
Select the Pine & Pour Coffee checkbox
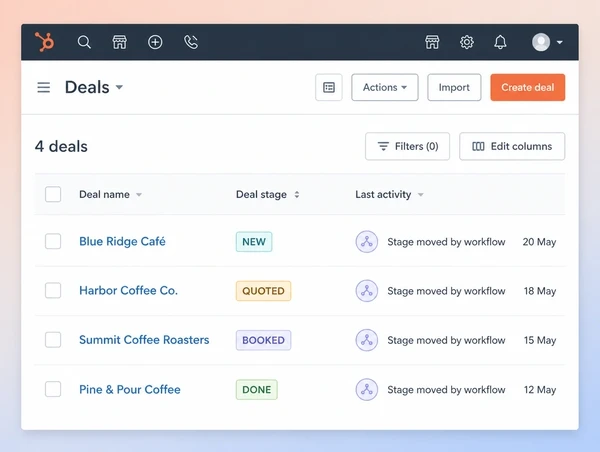point(53,389)
